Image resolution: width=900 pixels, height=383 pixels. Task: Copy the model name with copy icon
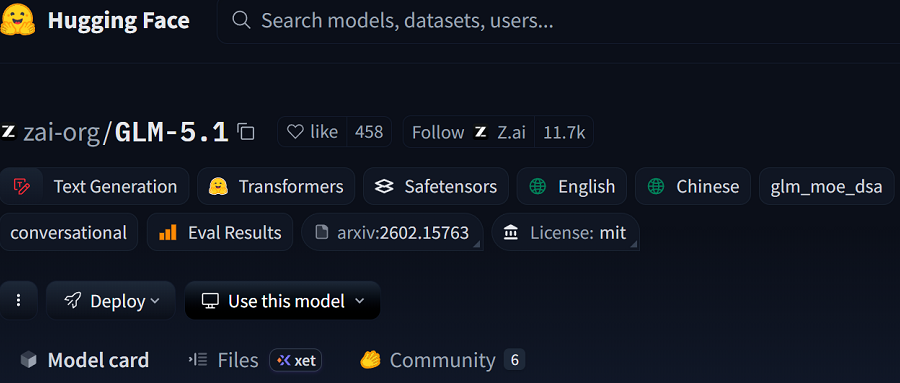click(246, 132)
